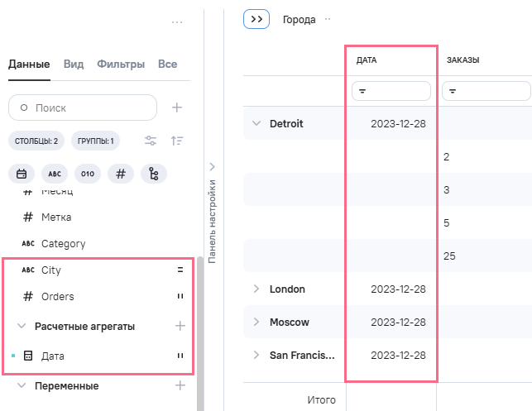The height and width of the screenshot is (411, 532).
Task: Collapse the Переменные section
Action: tap(22, 385)
